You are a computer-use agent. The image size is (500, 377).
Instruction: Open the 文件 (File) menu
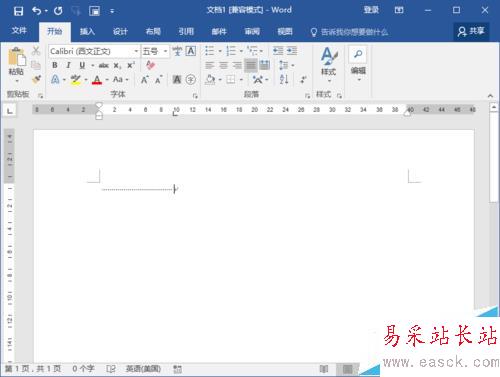19,31
